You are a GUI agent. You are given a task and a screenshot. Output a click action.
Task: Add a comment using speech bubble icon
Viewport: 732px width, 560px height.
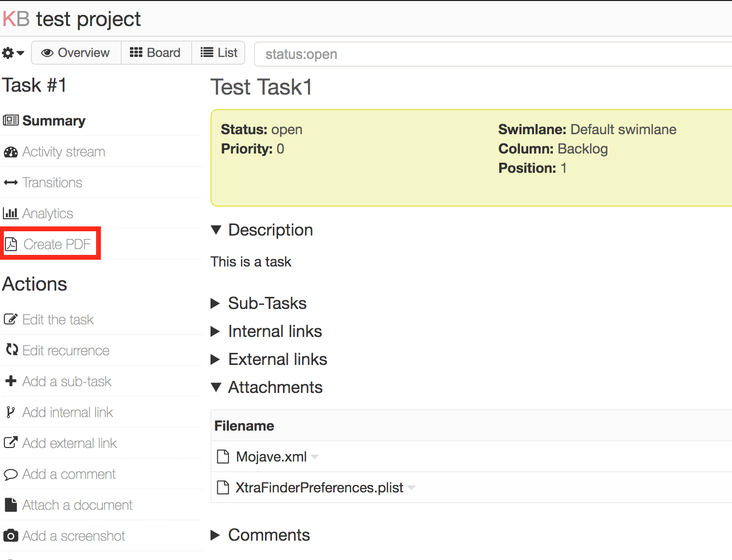click(x=11, y=474)
